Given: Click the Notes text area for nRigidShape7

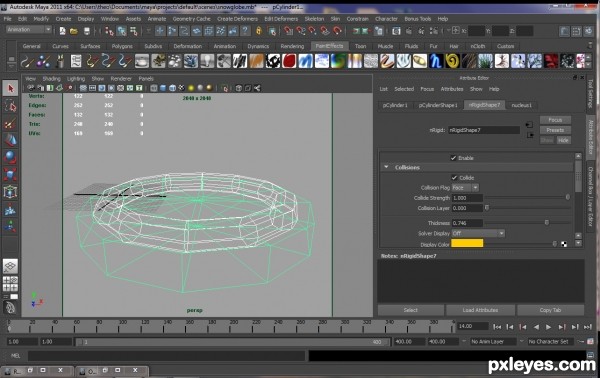Looking at the screenshot, I should click(x=481, y=281).
